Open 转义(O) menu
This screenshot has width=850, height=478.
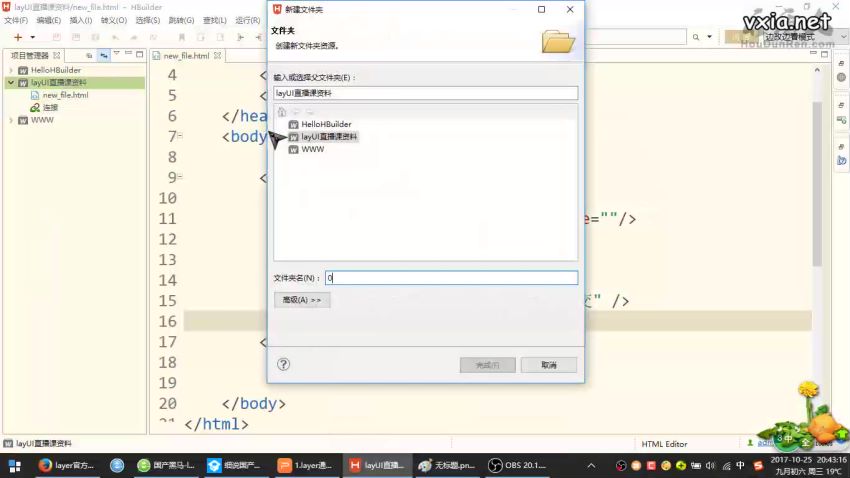point(113,20)
